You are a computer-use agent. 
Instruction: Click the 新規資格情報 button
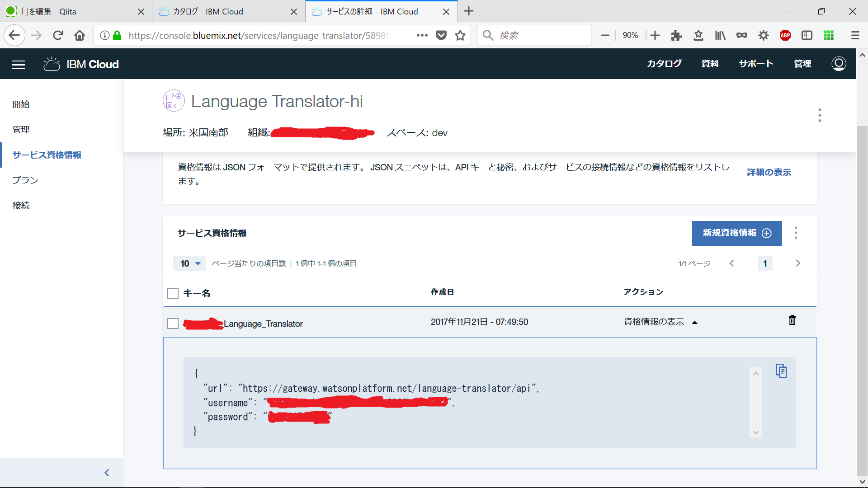[736, 233]
